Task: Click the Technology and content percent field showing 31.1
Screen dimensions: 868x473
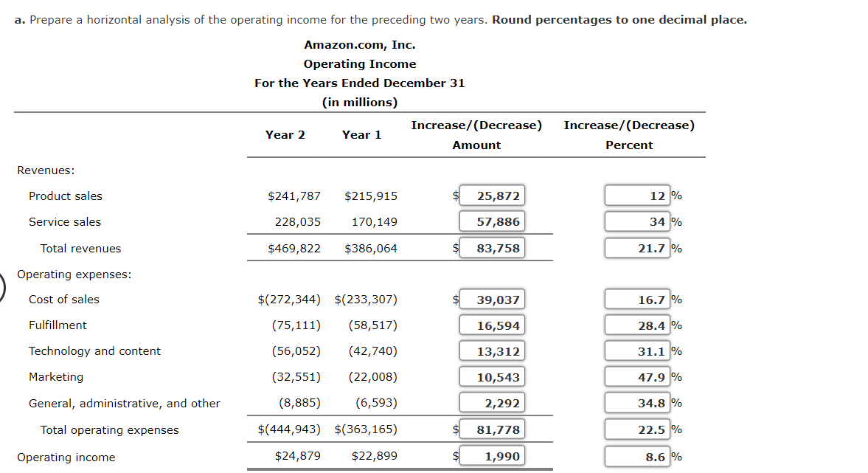Action: [x=638, y=351]
